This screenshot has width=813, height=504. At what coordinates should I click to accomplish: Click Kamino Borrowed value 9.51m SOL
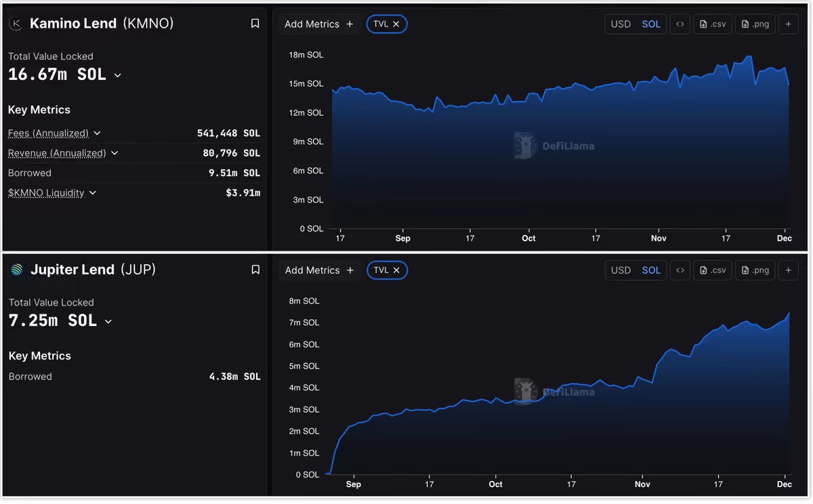[x=234, y=173]
